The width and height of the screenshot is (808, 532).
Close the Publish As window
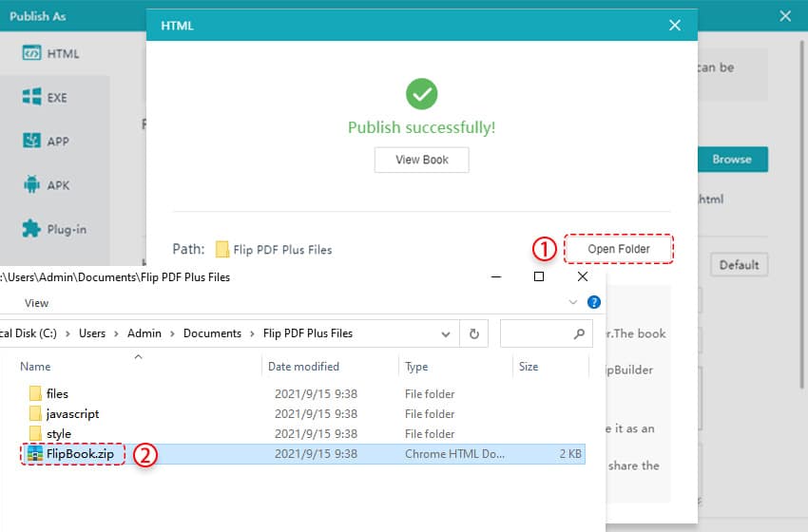tap(785, 16)
